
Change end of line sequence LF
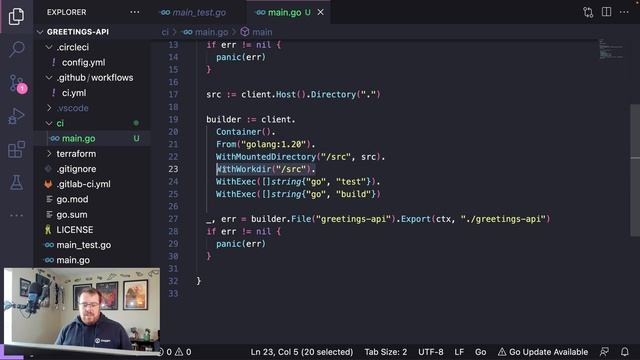click(459, 351)
